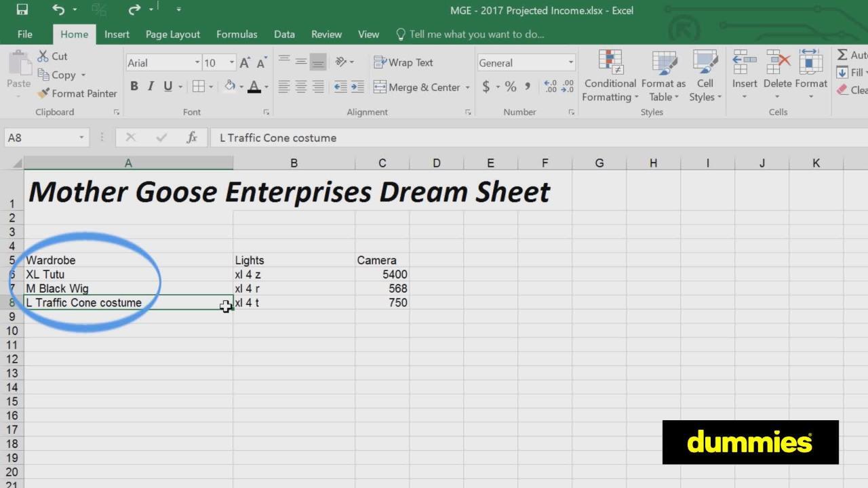Click the Format cells button
The image size is (868, 488).
(811, 76)
